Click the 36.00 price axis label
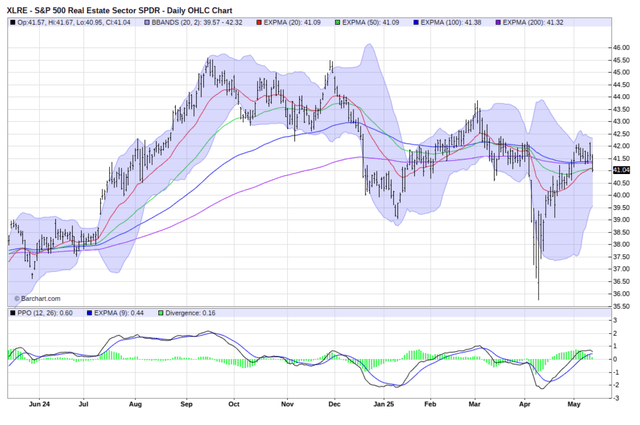The height and width of the screenshot is (425, 640). 621,294
